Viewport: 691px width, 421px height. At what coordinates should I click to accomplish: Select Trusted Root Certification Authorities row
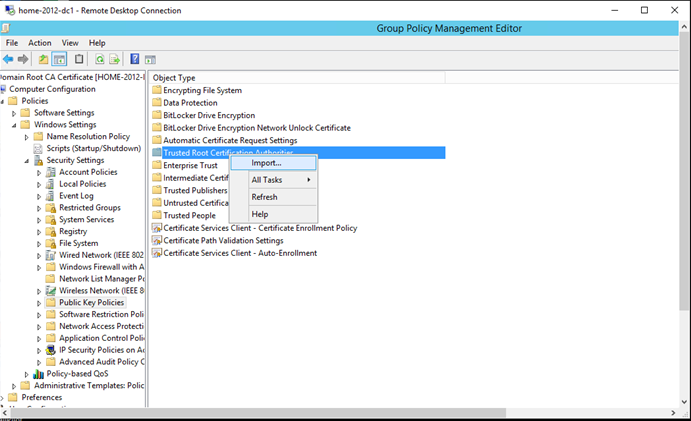[x=298, y=153]
